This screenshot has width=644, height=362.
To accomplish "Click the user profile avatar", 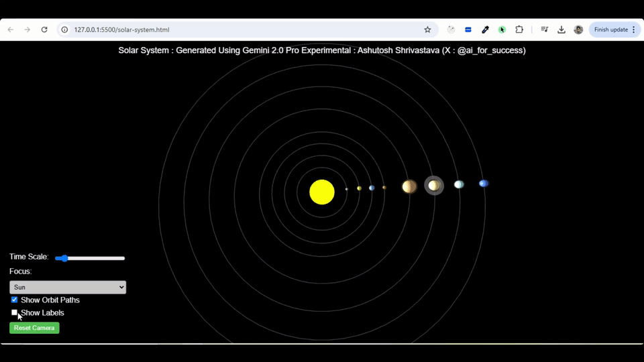I will click(x=578, y=29).
